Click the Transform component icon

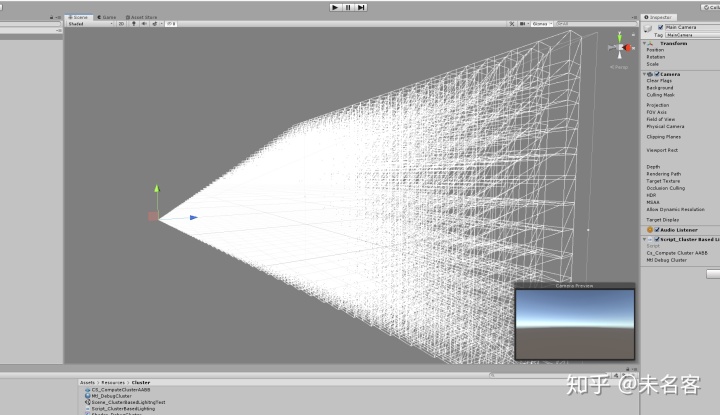[650, 43]
